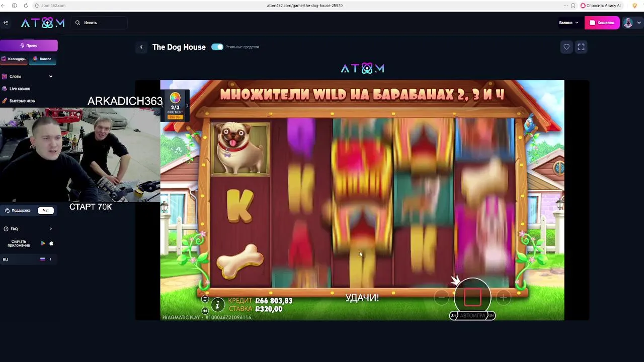The width and height of the screenshot is (644, 362).
Task: Click the browser address bar atom452.com
Action: coord(305,6)
